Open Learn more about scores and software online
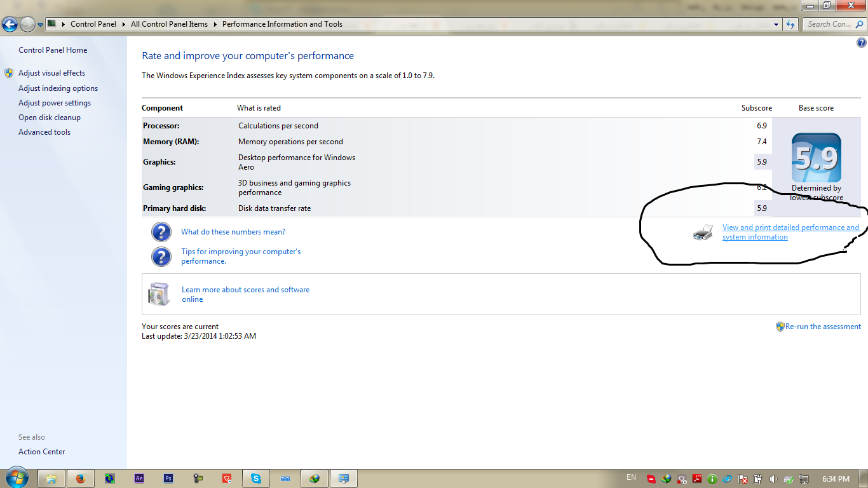Image resolution: width=868 pixels, height=488 pixels. pos(246,294)
